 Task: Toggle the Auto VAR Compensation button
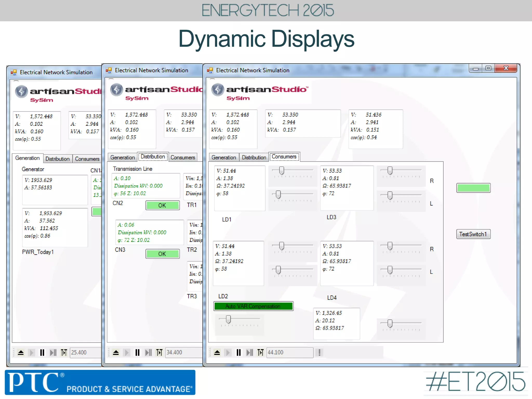253,306
